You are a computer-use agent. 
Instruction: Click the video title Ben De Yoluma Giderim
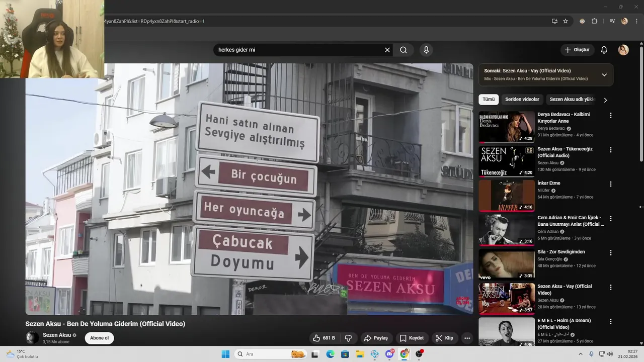coord(105,324)
